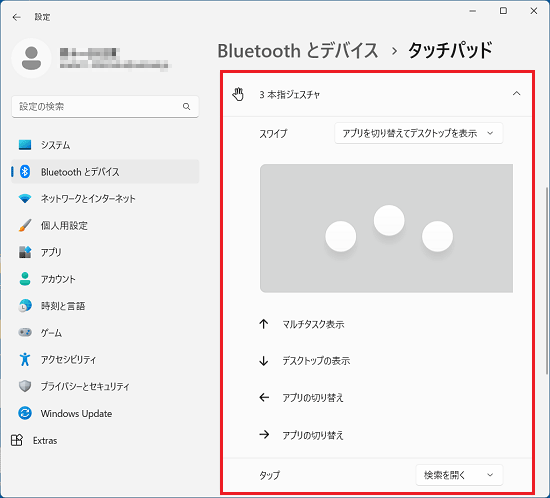Click the search magnifier icon

click(x=186, y=106)
